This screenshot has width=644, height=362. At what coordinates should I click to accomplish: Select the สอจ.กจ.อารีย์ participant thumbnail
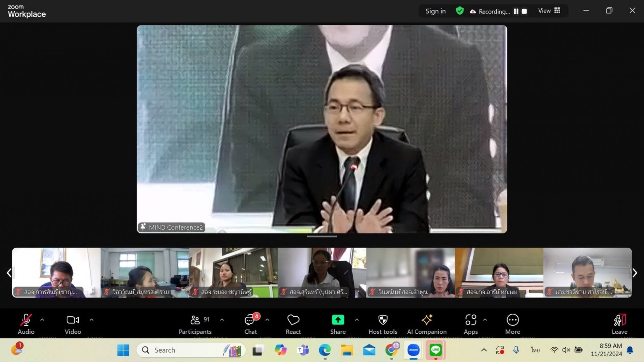499,272
